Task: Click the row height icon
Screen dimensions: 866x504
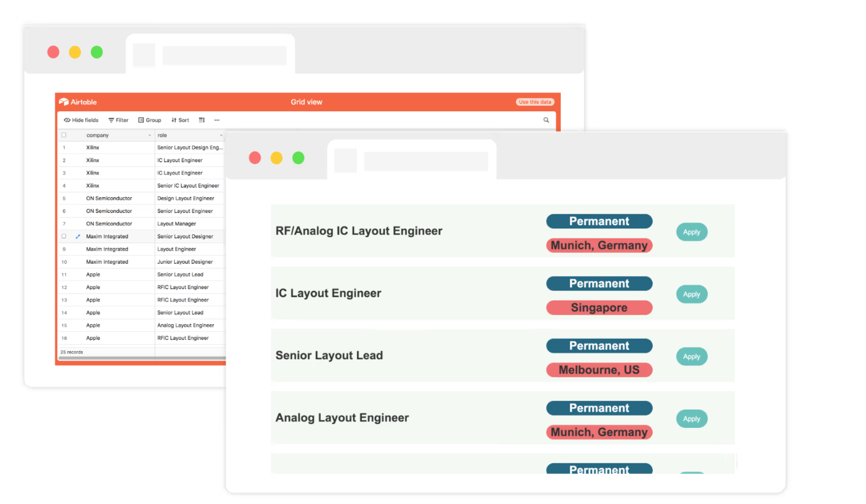Action: [202, 120]
